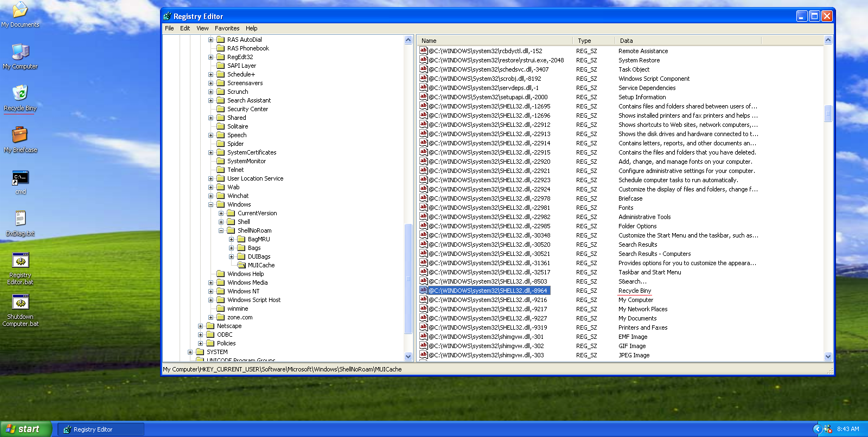Collapse the Windows registry key
The height and width of the screenshot is (437, 868).
(x=211, y=204)
